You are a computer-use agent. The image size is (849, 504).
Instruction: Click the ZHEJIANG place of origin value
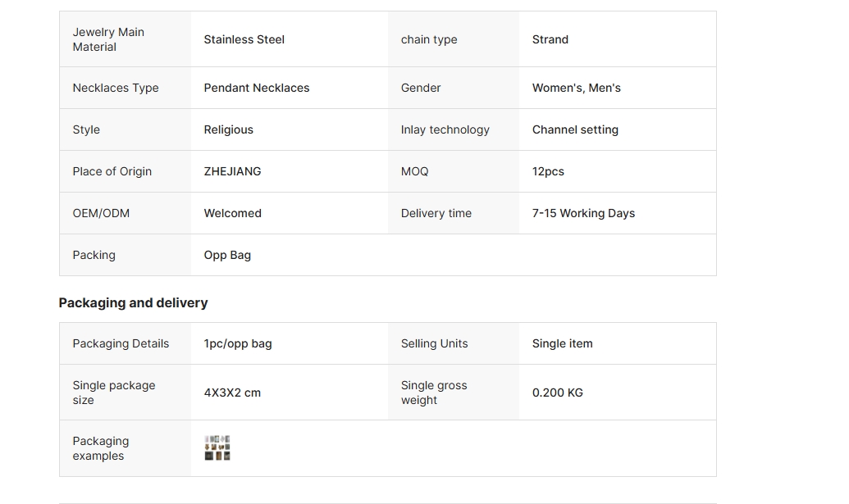[x=233, y=171]
